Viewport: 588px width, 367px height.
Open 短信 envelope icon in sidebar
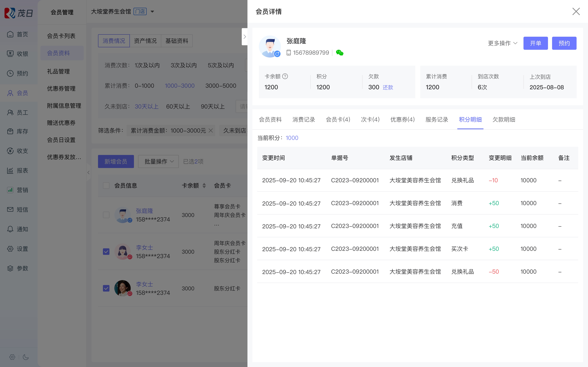click(10, 209)
